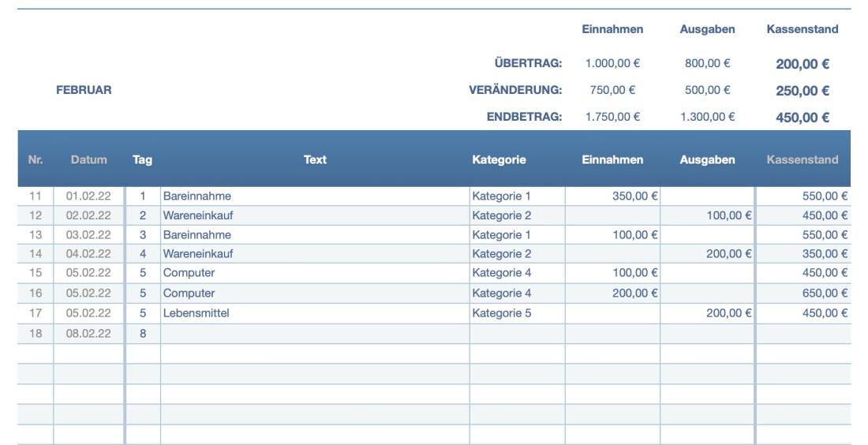Select the date cell 03.02.22

[88, 235]
